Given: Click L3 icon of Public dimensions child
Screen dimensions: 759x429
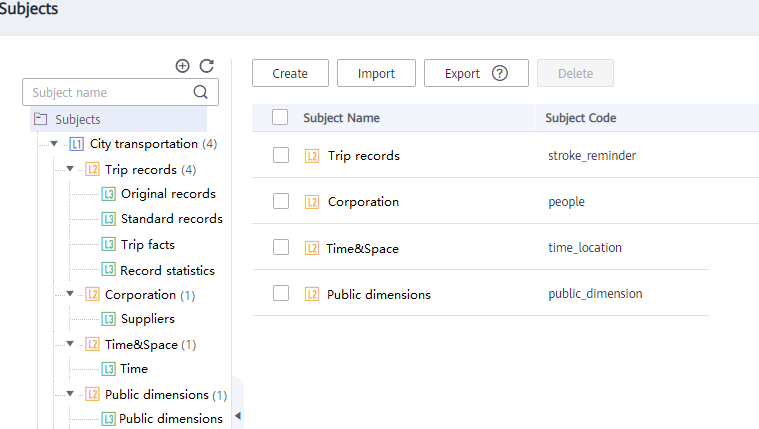Looking at the screenshot, I should pyautogui.click(x=108, y=419).
